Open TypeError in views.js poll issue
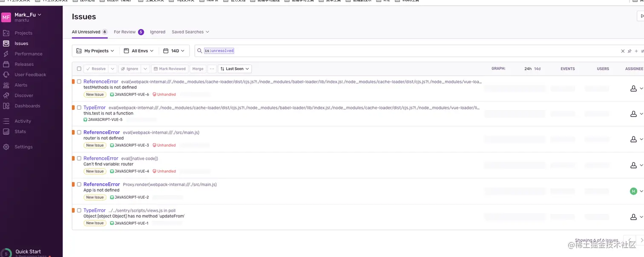Image resolution: width=644 pixels, height=257 pixels. click(95, 210)
